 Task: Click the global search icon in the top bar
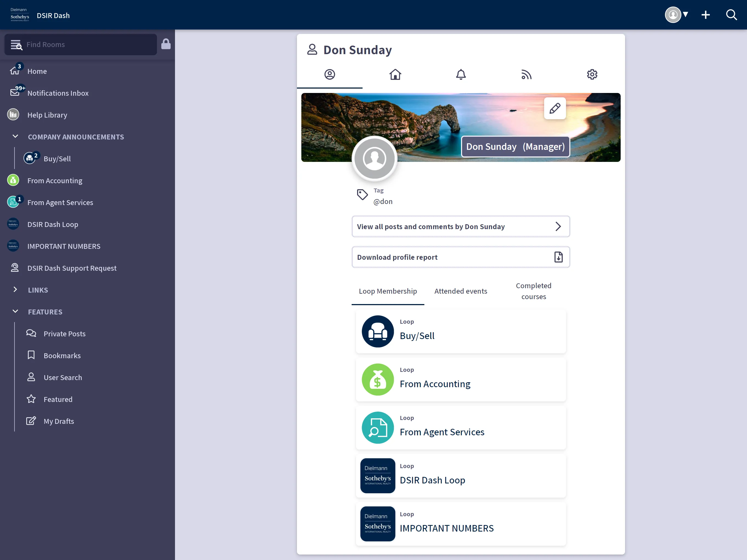(731, 14)
